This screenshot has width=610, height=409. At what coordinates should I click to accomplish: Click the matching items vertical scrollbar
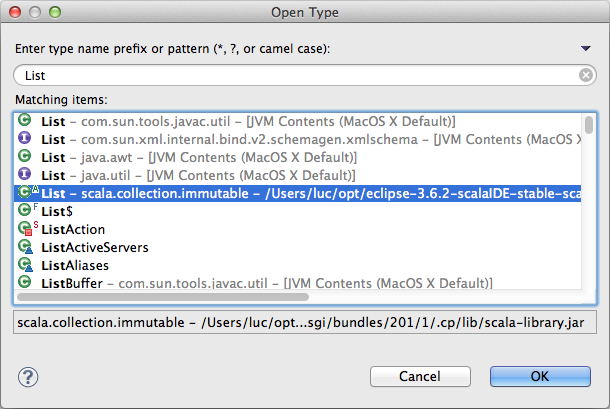click(x=590, y=200)
